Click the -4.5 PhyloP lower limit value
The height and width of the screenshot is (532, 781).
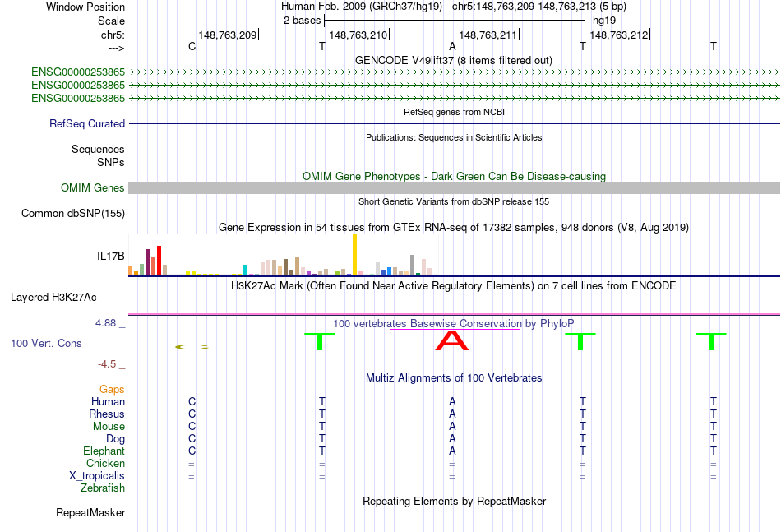point(107,364)
